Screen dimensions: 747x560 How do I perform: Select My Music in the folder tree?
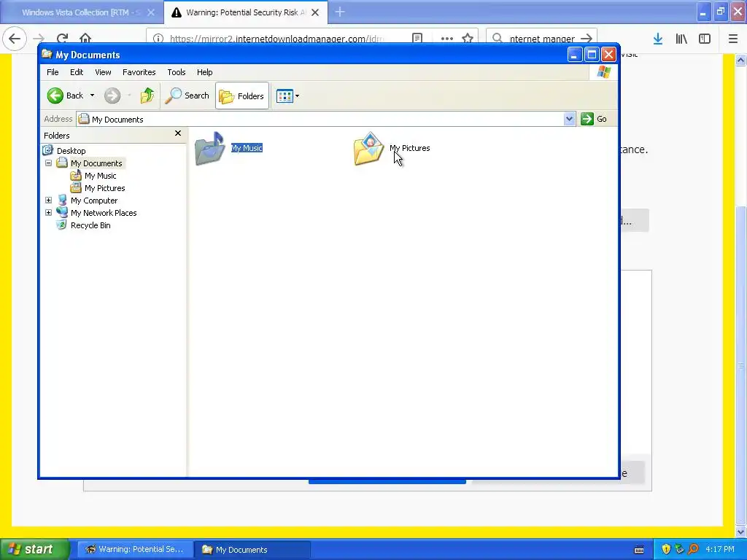tap(101, 176)
